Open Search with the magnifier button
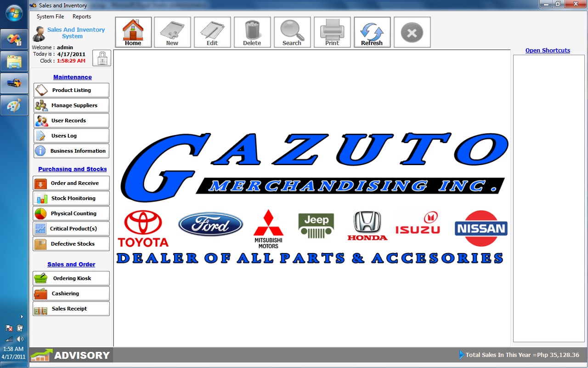Viewport: 588px width, 368px height. 292,32
